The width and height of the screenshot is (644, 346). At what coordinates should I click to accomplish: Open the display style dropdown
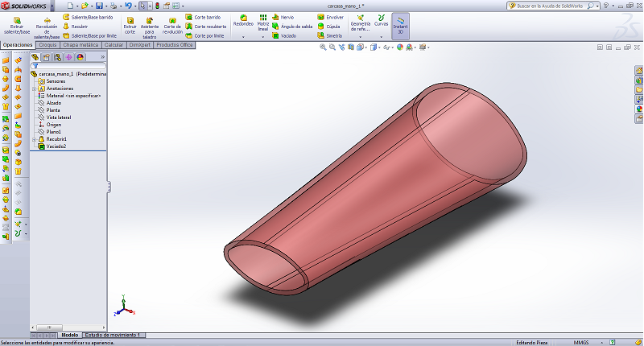click(378, 48)
